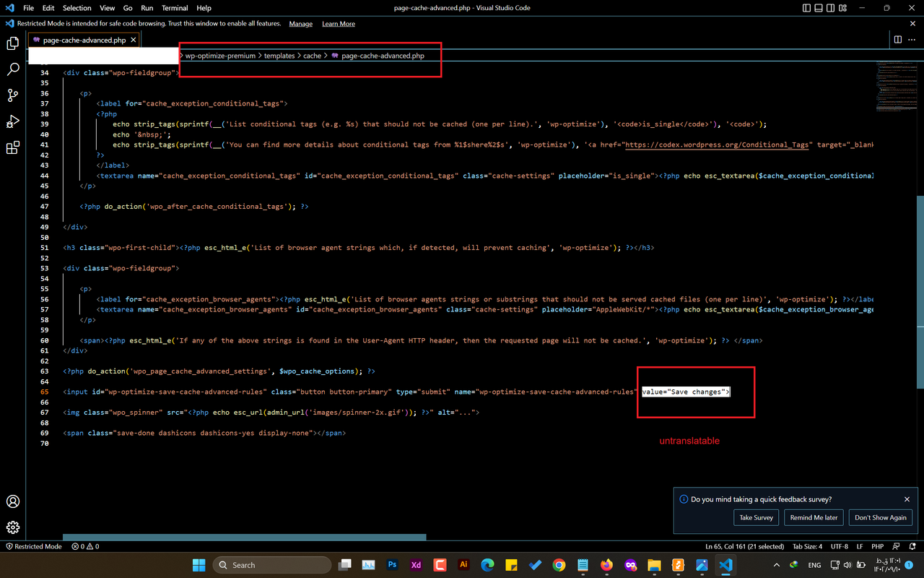924x578 pixels.
Task: Open the Extensions view
Action: click(x=13, y=148)
